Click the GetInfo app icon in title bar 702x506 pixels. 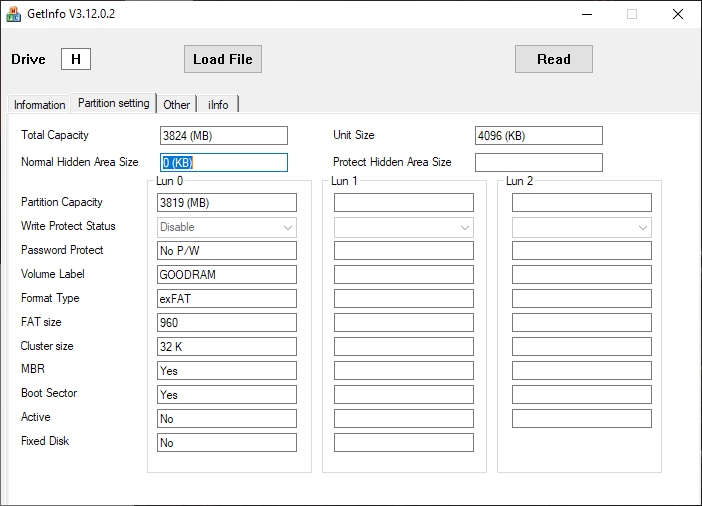[13, 14]
